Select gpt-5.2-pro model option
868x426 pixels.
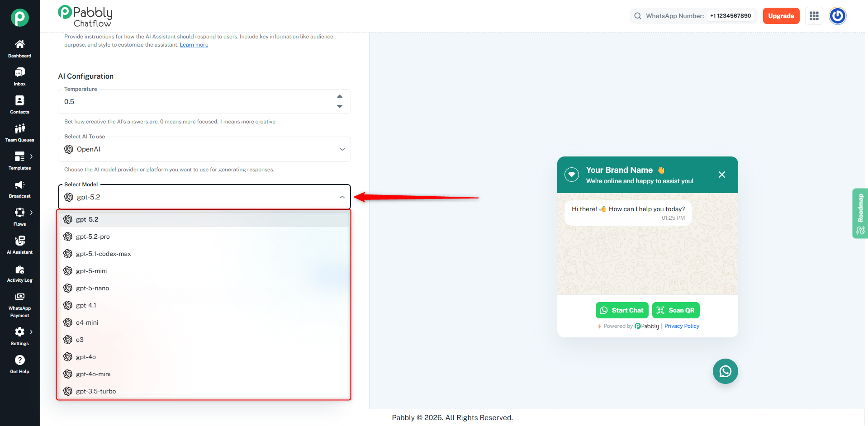point(204,237)
